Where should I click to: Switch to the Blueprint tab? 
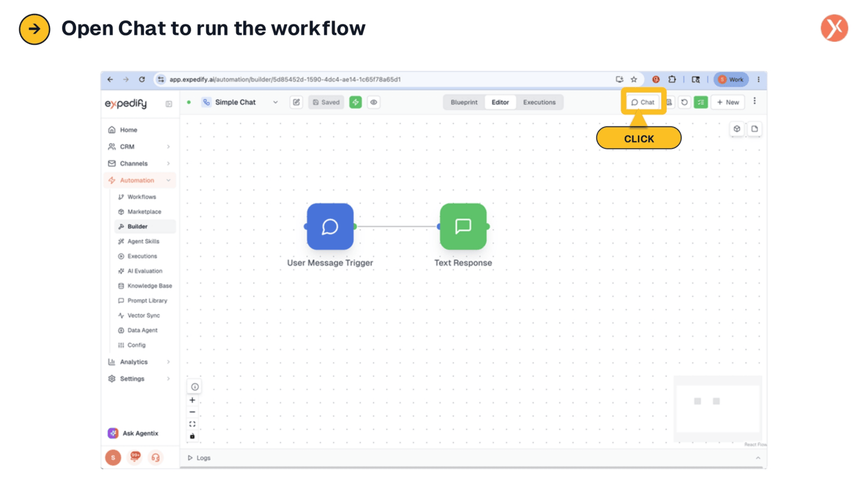pos(464,102)
